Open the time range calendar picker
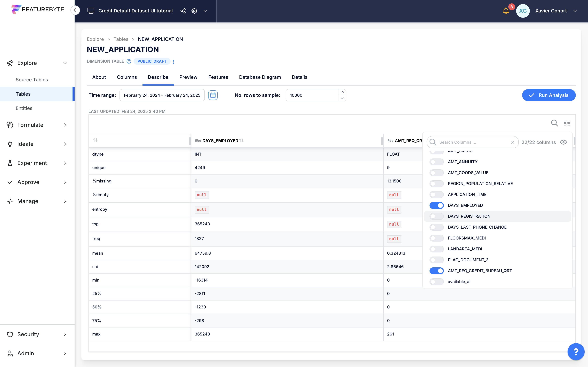 pyautogui.click(x=213, y=95)
